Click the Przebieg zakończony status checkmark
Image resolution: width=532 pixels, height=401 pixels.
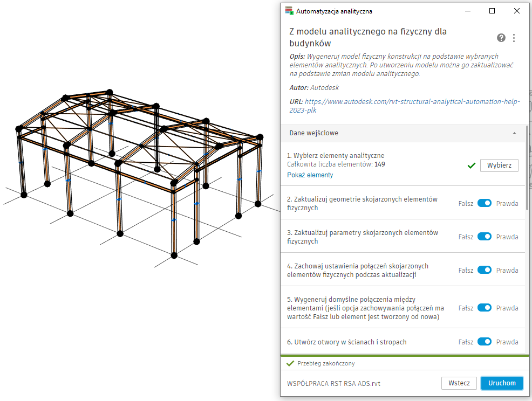tap(290, 363)
